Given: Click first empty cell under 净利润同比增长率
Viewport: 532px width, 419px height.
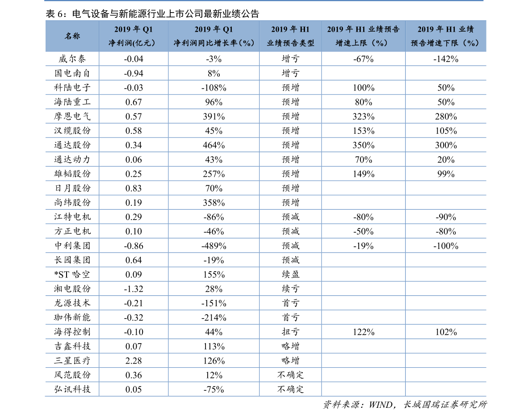Looking at the screenshot, I should 214,59.
